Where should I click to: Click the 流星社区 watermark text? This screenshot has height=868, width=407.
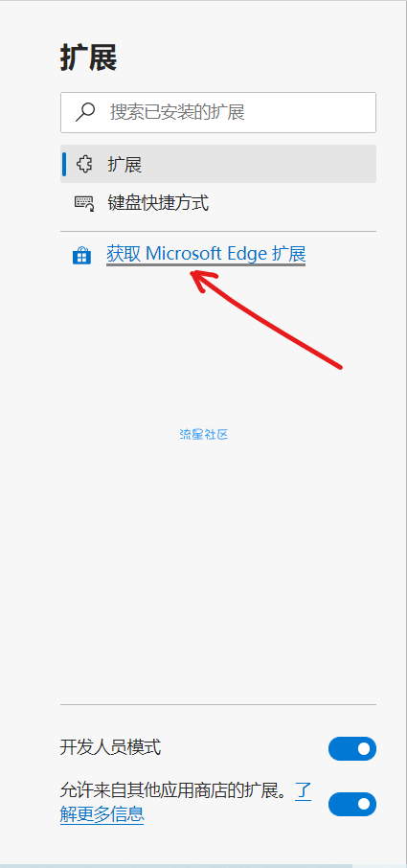tap(204, 435)
